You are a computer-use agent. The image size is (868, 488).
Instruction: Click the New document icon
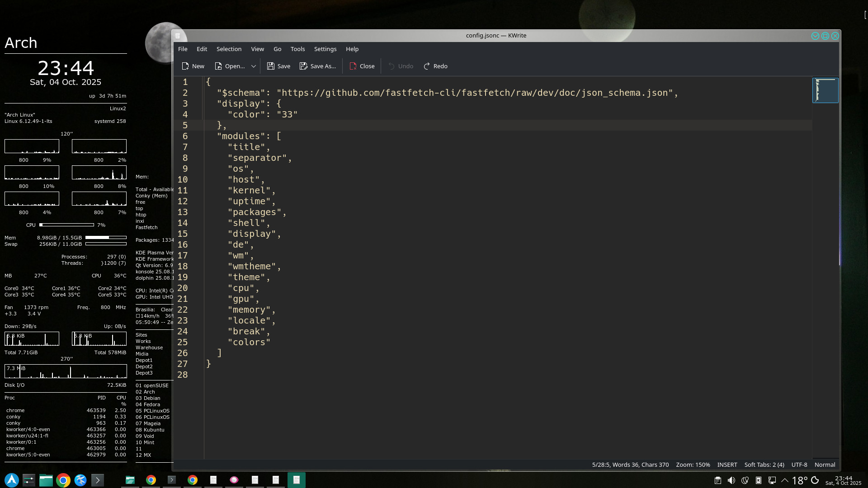click(x=185, y=66)
